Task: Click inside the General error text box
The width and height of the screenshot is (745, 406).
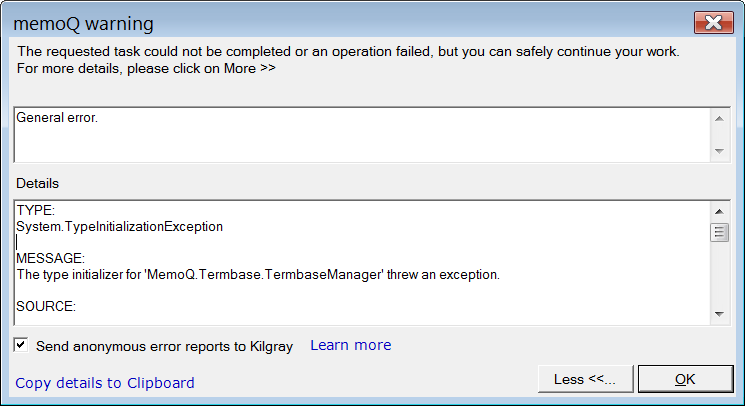Action: [x=363, y=135]
